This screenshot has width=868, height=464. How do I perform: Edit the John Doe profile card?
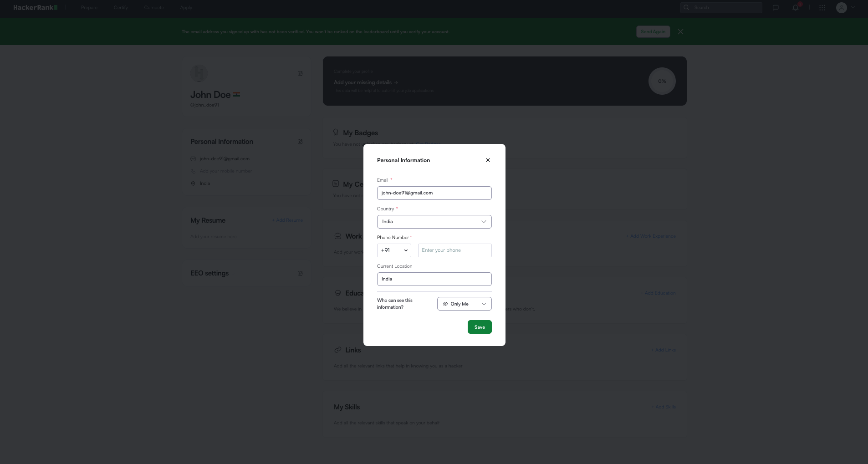pos(300,73)
